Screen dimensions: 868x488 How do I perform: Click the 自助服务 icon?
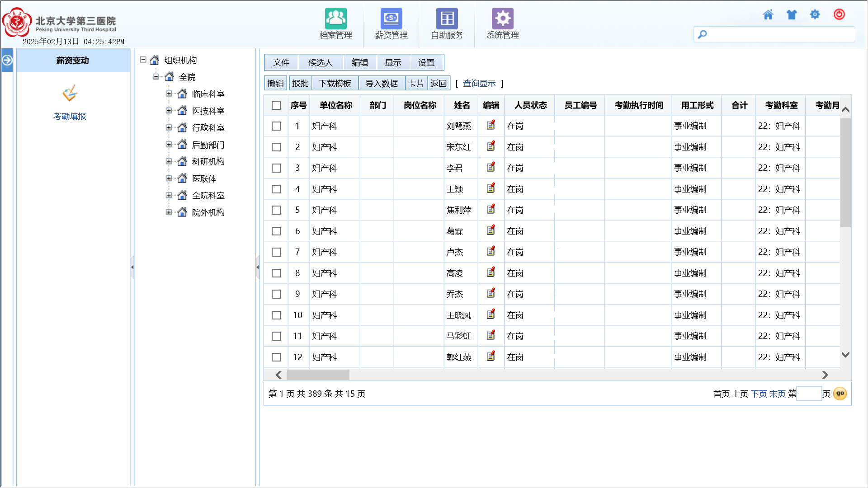447,19
